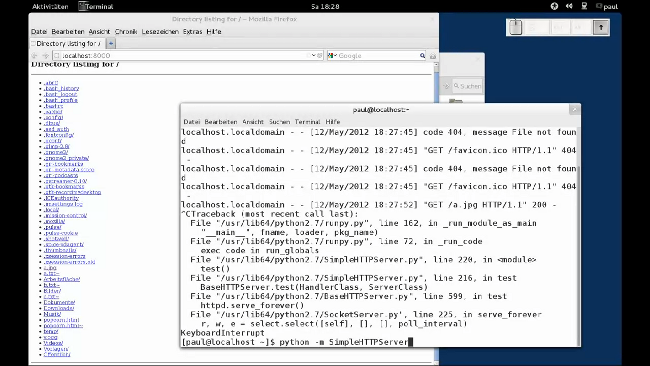
Task: Open the .gimp-2.6/ directory link
Action: click(x=56, y=146)
